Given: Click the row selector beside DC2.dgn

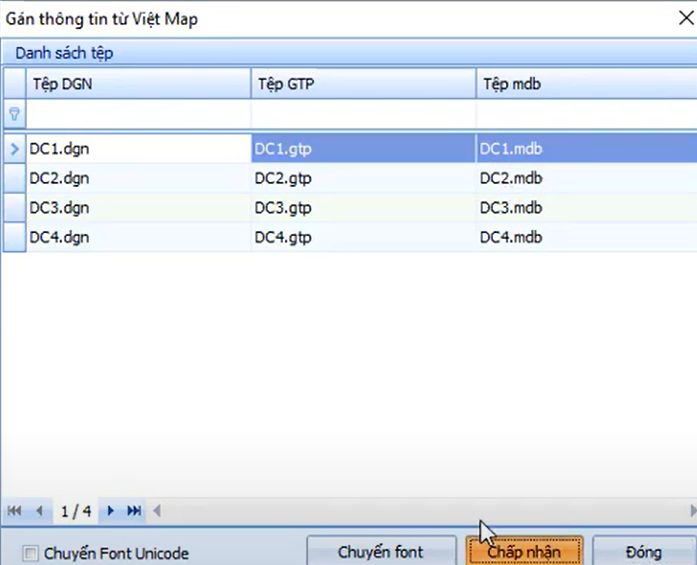Looking at the screenshot, I should [15, 178].
